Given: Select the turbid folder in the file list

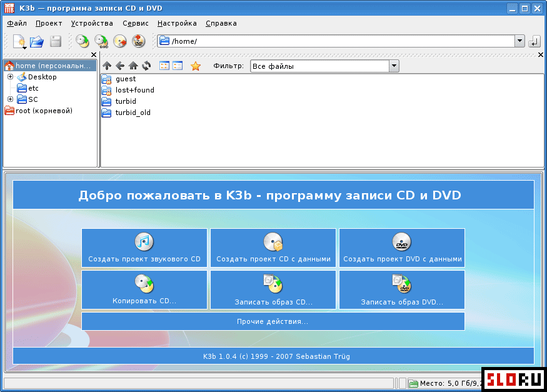Looking at the screenshot, I should coord(119,101).
